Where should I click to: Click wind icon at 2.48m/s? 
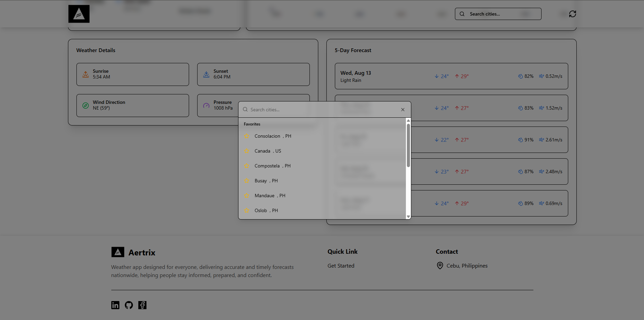click(542, 172)
